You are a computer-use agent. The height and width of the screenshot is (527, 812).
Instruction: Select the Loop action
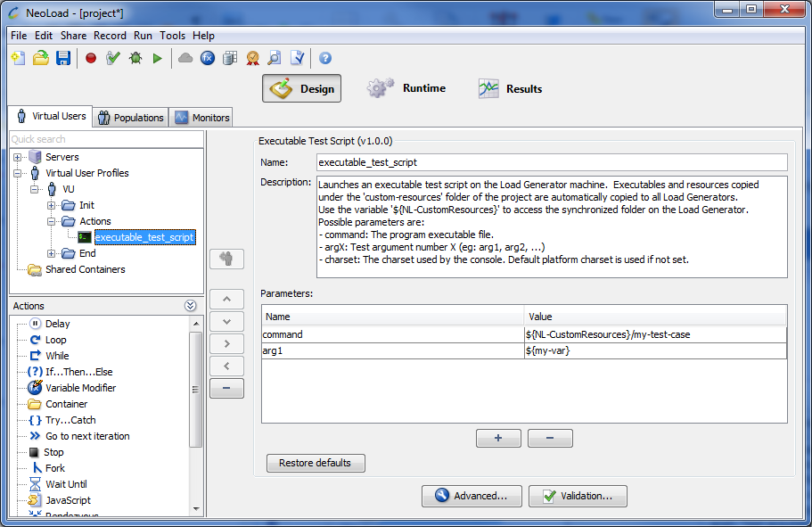click(55, 340)
